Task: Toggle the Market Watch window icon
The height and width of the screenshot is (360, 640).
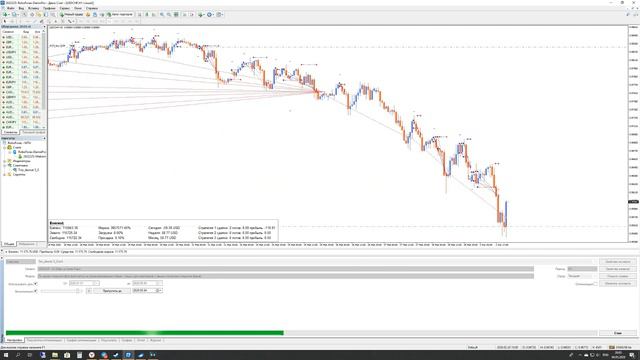Action: click(x=25, y=14)
